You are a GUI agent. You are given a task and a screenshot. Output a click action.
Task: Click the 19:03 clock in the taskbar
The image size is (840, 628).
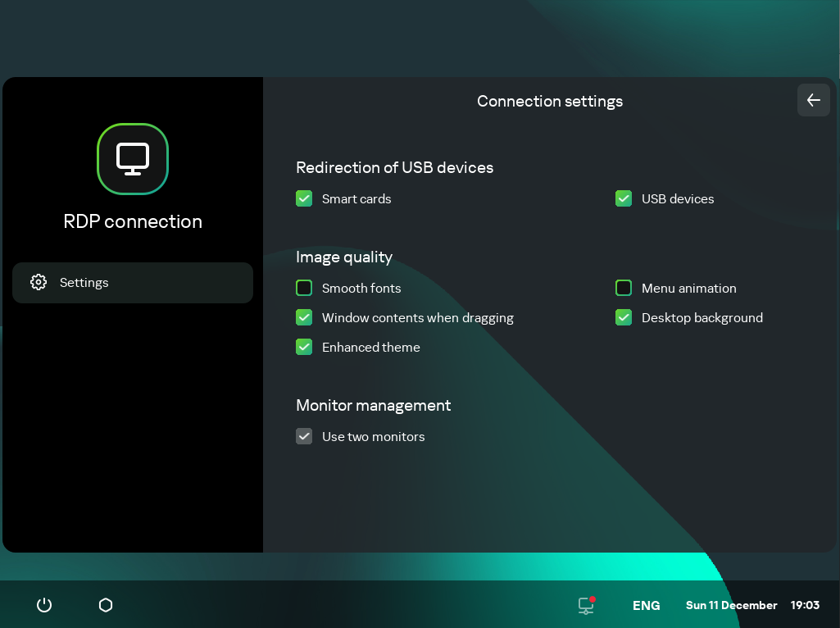tap(805, 605)
